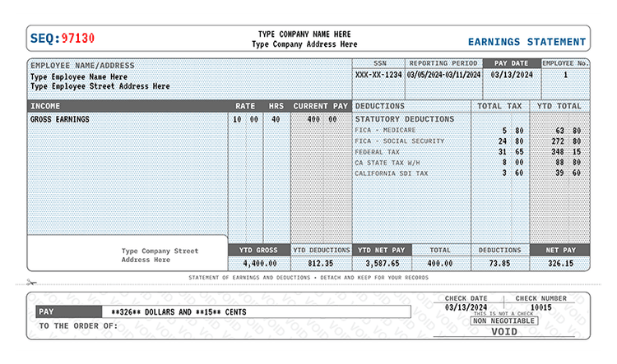Viewport: 617px width, 364px height.
Task: Select the Type Company Name Here field
Action: (304, 35)
